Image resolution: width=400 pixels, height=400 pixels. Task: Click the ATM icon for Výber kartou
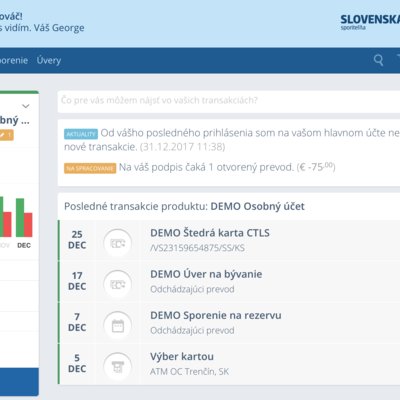pos(118,367)
